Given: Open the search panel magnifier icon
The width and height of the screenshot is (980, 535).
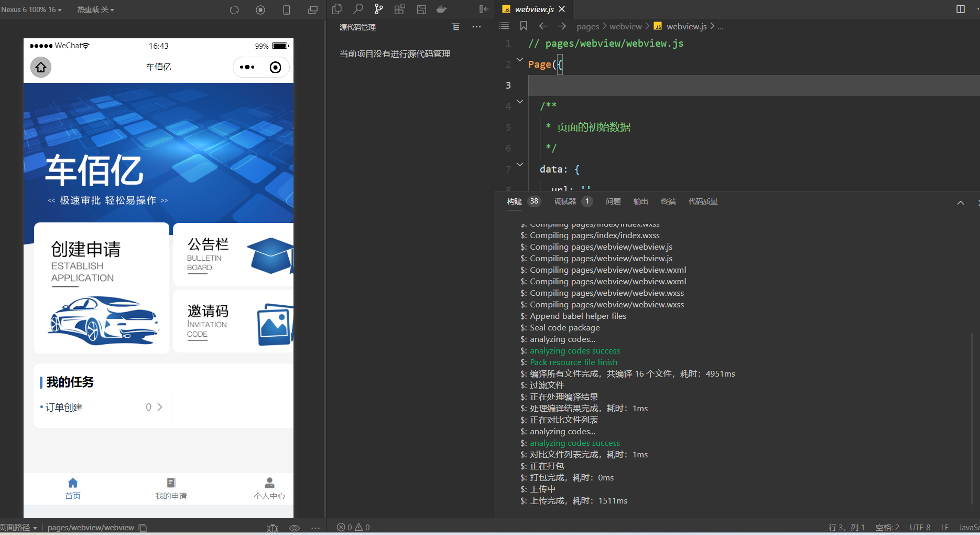Looking at the screenshot, I should (x=358, y=9).
